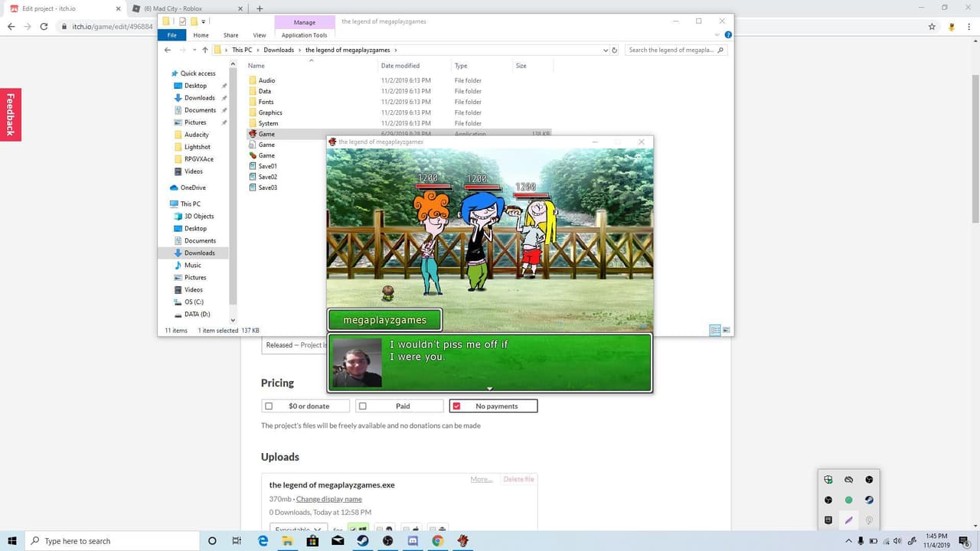Open the recent locations dropdown arrow in Explorer
This screenshot has width=980, height=551.
pyautogui.click(x=194, y=50)
